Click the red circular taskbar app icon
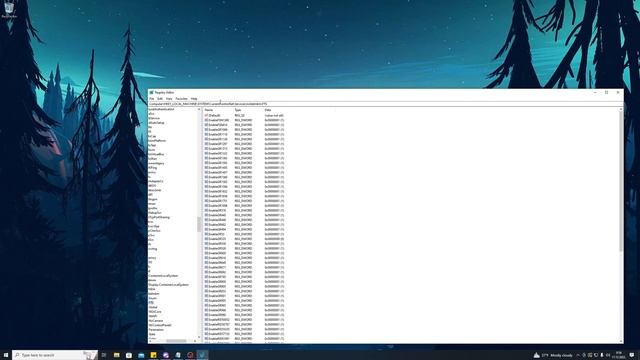This screenshot has height=360, width=640. 190,355
